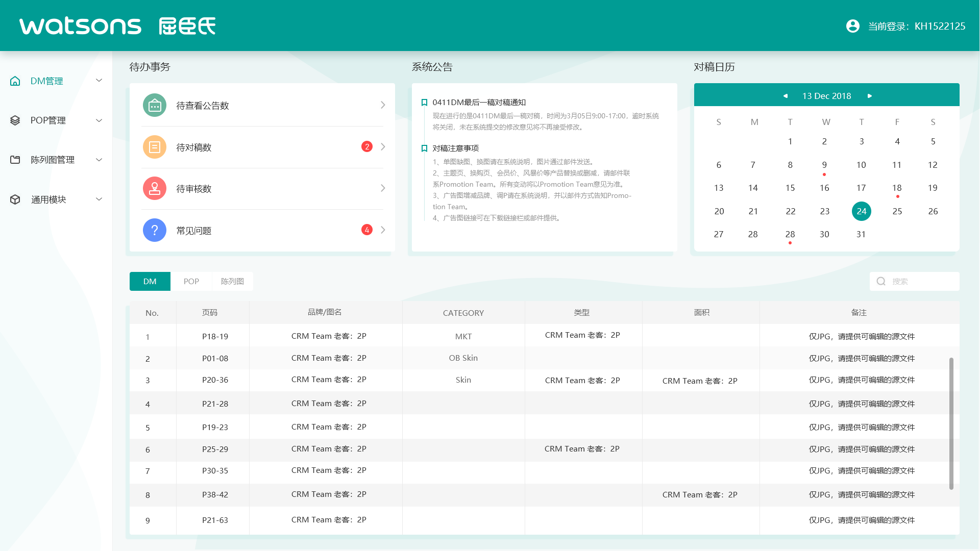This screenshot has height=551, width=980.
Task: Switch to the POP tab
Action: [x=191, y=282]
